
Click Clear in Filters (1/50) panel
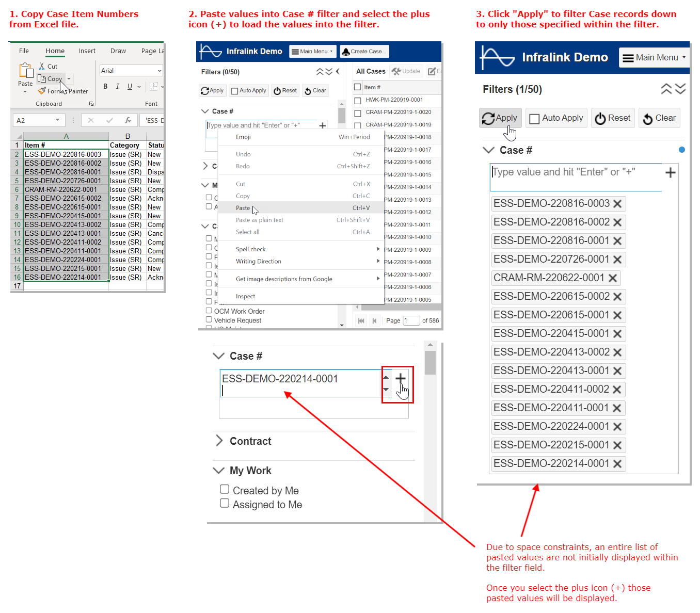(x=659, y=118)
